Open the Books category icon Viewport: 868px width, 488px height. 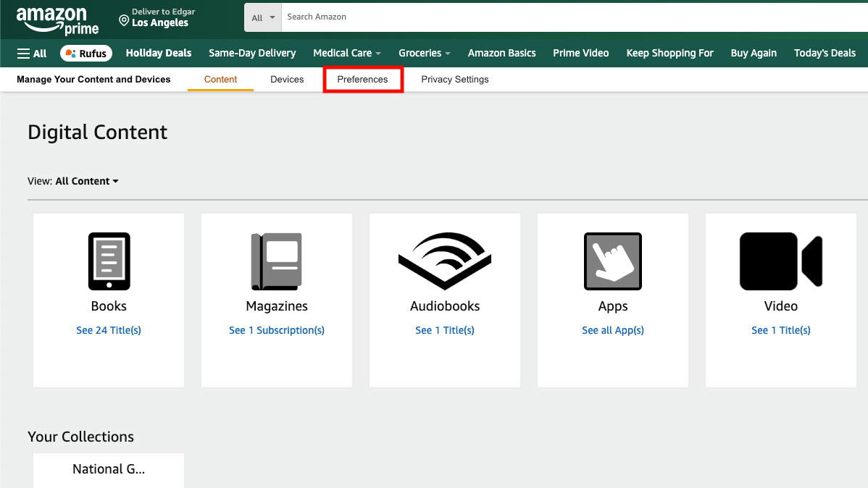[x=109, y=261]
